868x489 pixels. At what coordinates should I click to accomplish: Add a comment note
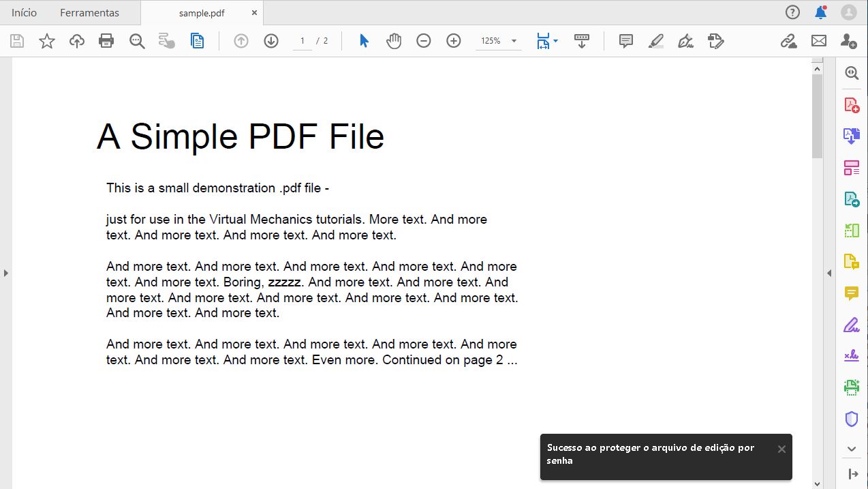click(x=626, y=41)
